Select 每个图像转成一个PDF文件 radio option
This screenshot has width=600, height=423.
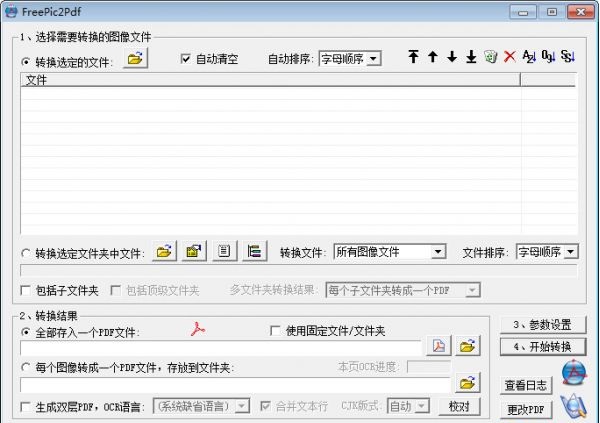(x=26, y=367)
